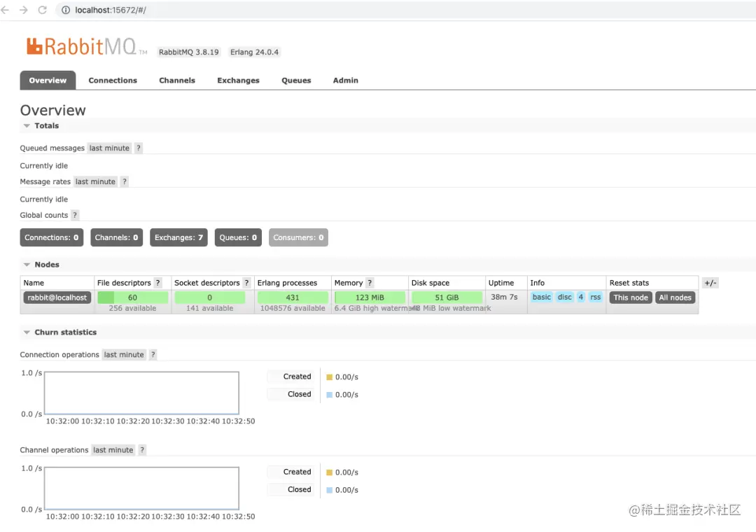Change Channel operations 'last minute' range
The width and height of the screenshot is (756, 532).
[113, 450]
